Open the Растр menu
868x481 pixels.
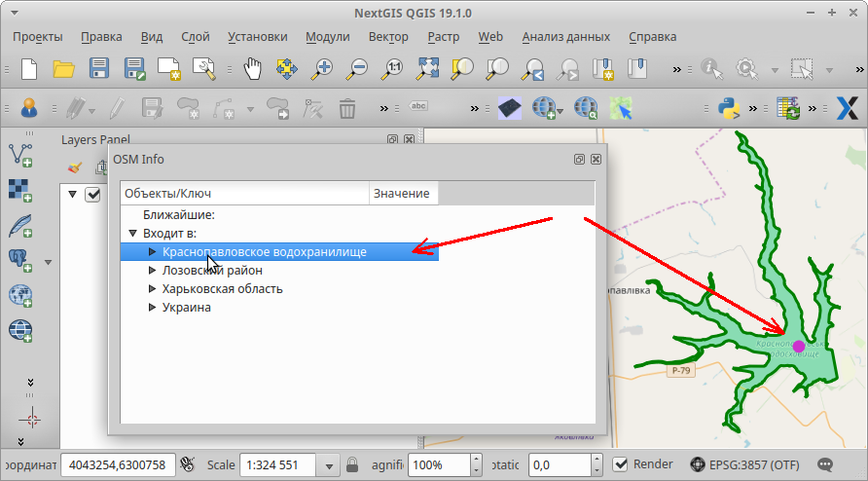444,37
